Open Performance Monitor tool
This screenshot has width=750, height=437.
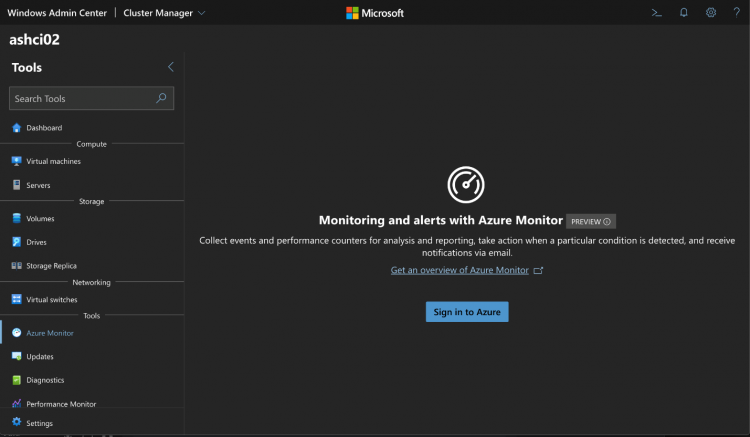pos(61,404)
